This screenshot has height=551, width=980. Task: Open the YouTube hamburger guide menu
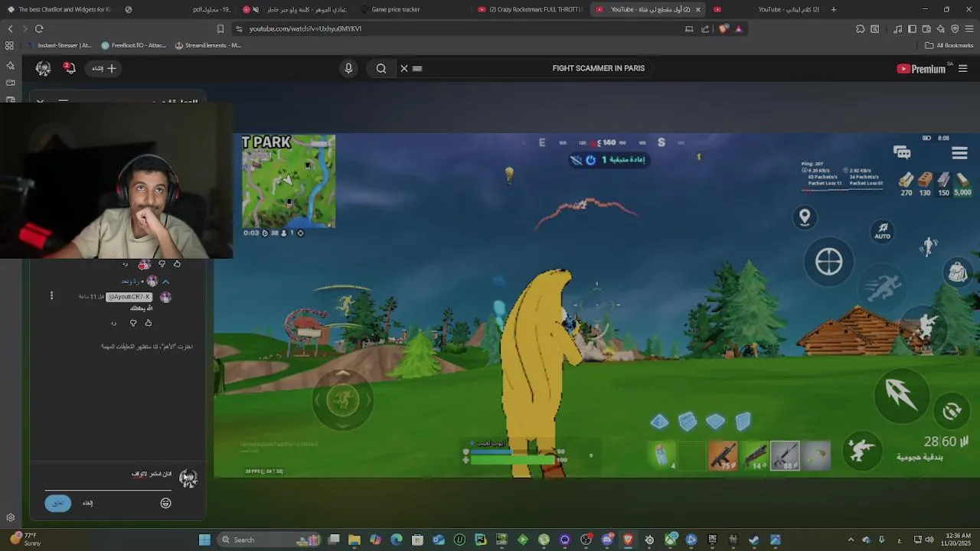(962, 68)
